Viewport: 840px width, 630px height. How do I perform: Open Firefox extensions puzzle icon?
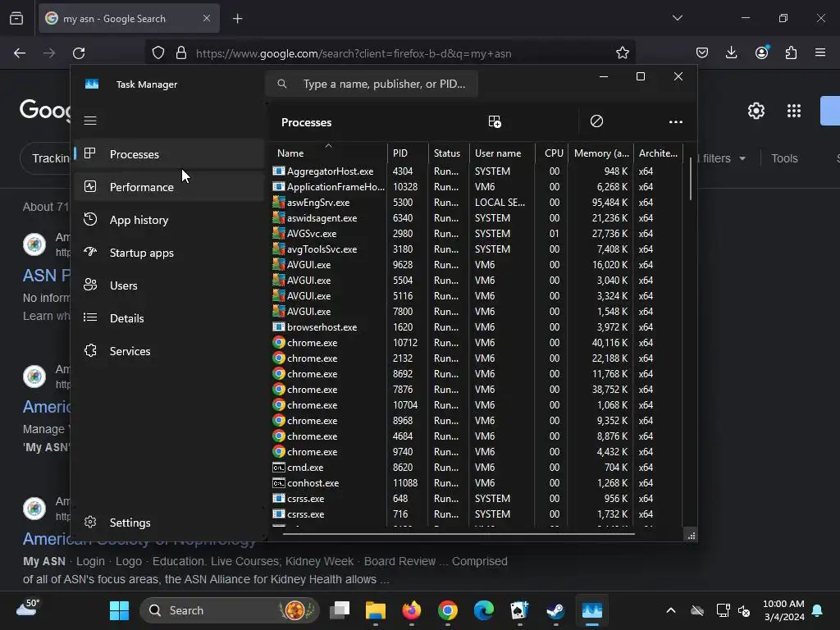point(791,52)
